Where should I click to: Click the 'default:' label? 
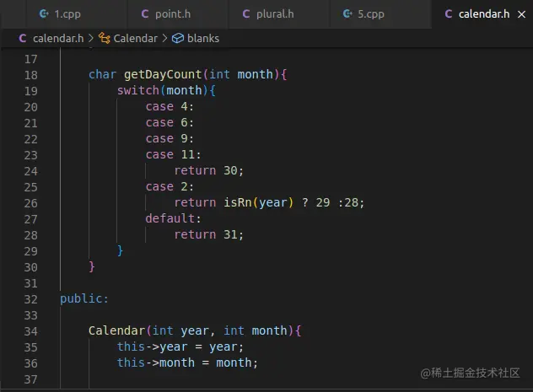pos(174,218)
